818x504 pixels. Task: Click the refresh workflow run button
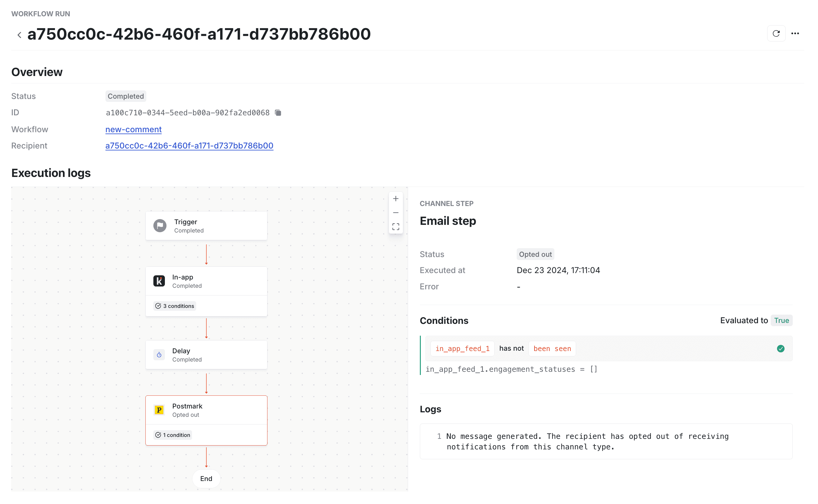click(x=776, y=33)
